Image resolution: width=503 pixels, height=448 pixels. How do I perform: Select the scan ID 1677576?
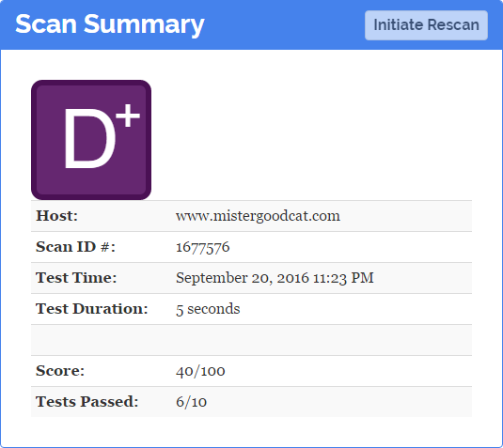(x=203, y=247)
